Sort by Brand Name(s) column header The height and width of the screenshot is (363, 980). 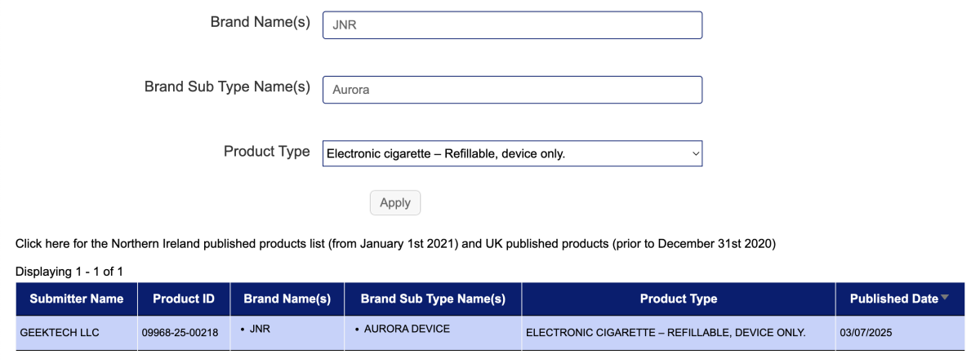(287, 299)
